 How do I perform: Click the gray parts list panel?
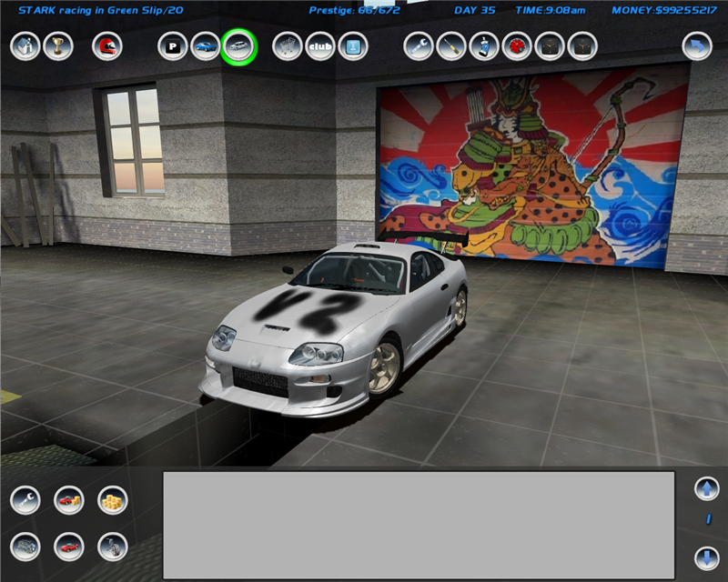(419, 526)
